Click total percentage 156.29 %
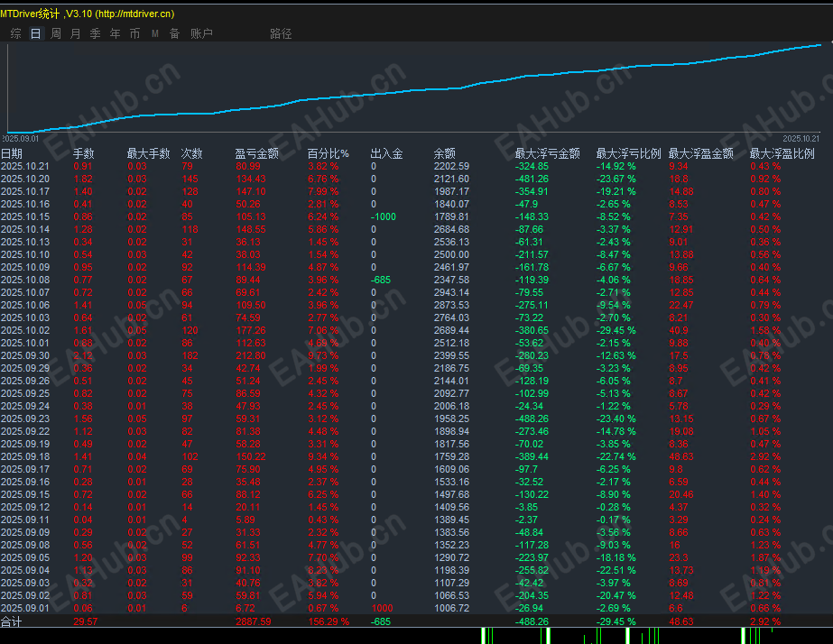Screen dimensions: 833x644 click(329, 621)
